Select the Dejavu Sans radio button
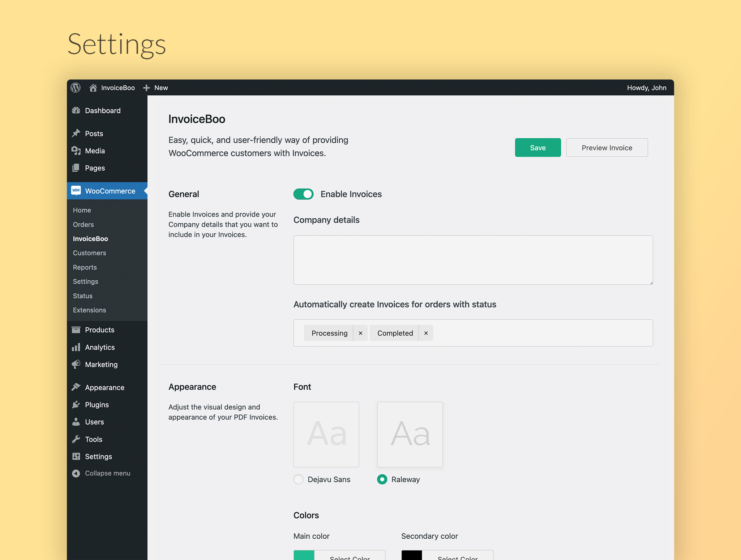Viewport: 741px width, 560px height. tap(299, 479)
